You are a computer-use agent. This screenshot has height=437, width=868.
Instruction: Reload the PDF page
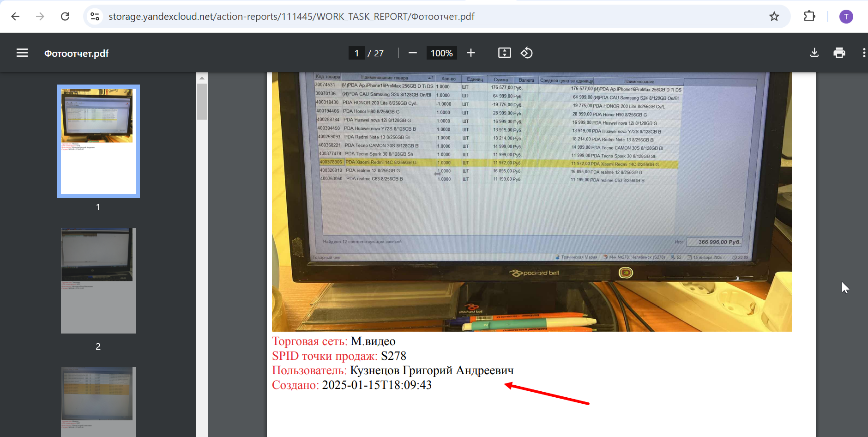(65, 17)
